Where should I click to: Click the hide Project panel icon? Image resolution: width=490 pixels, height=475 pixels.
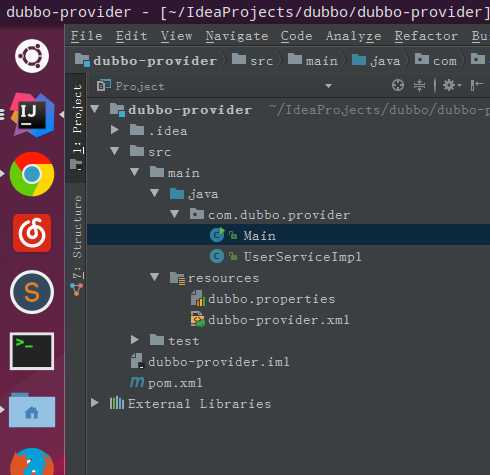pos(477,86)
